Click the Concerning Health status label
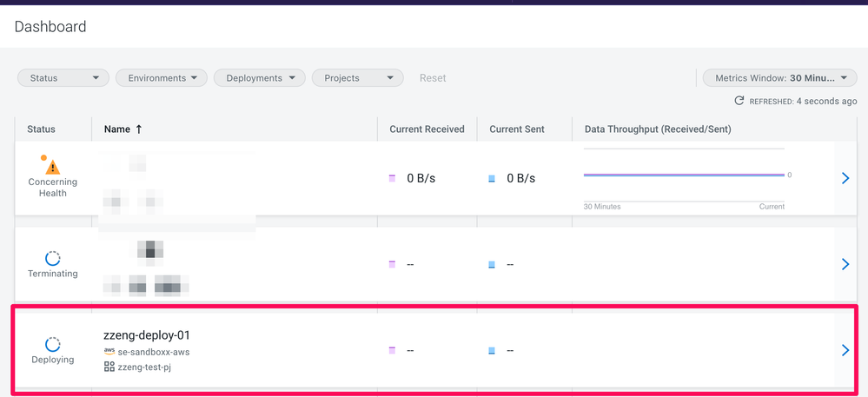The image size is (868, 397). (x=53, y=187)
